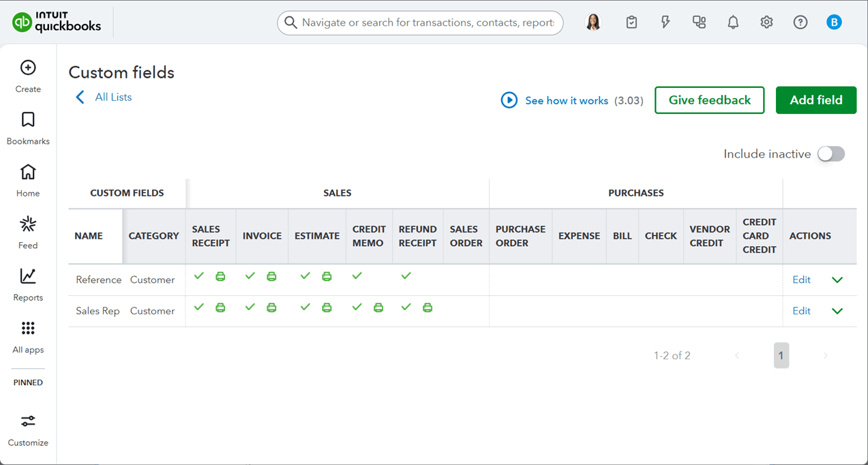Click the Add field button
The height and width of the screenshot is (465, 868).
click(x=815, y=100)
